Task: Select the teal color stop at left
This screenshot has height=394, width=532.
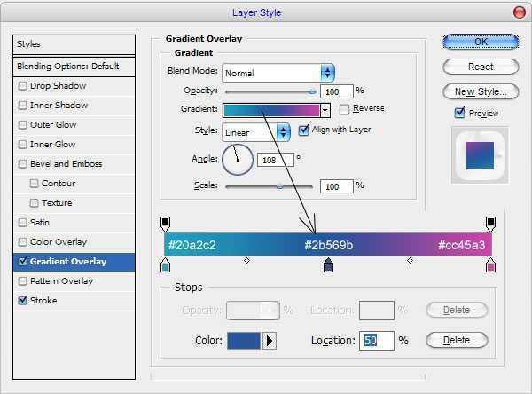Action: tap(165, 264)
